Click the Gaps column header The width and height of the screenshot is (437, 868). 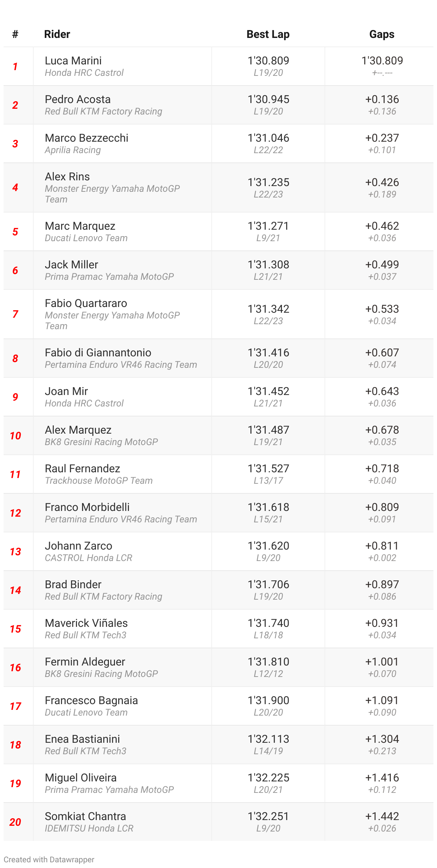381,34
